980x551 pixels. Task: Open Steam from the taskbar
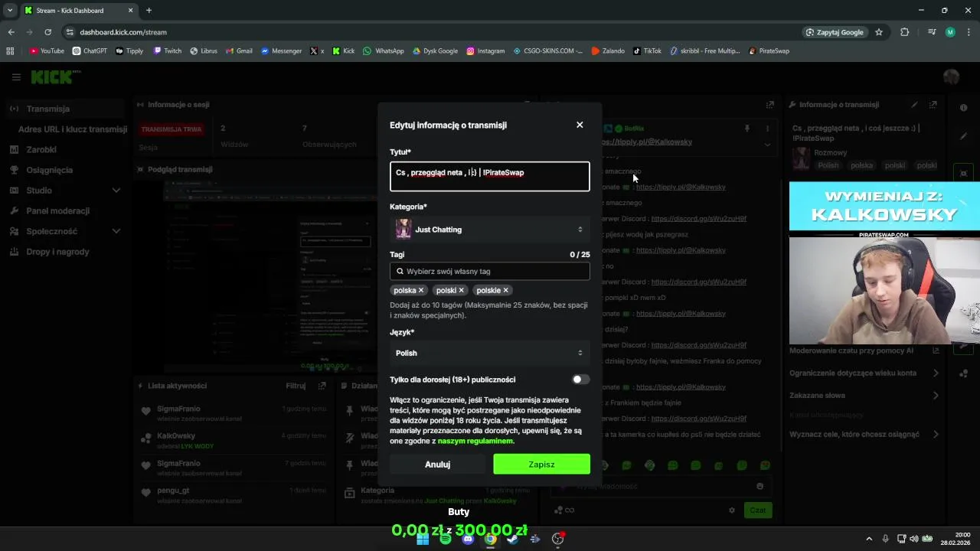coord(513,539)
